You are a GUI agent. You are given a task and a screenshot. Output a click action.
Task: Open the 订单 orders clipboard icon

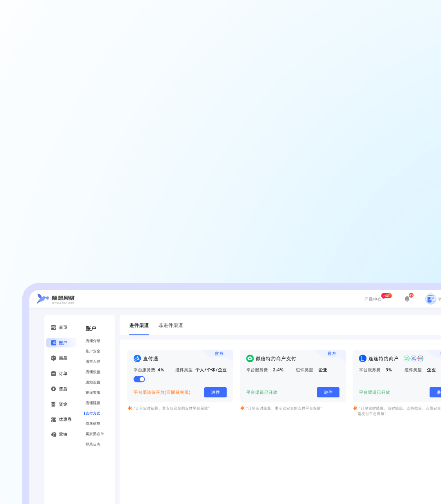pos(53,374)
